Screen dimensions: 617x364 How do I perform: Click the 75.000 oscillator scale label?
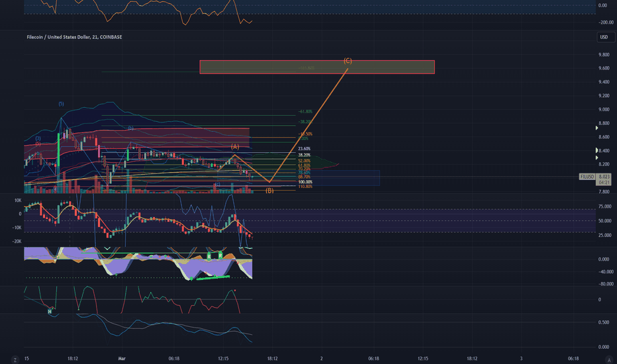605,206
